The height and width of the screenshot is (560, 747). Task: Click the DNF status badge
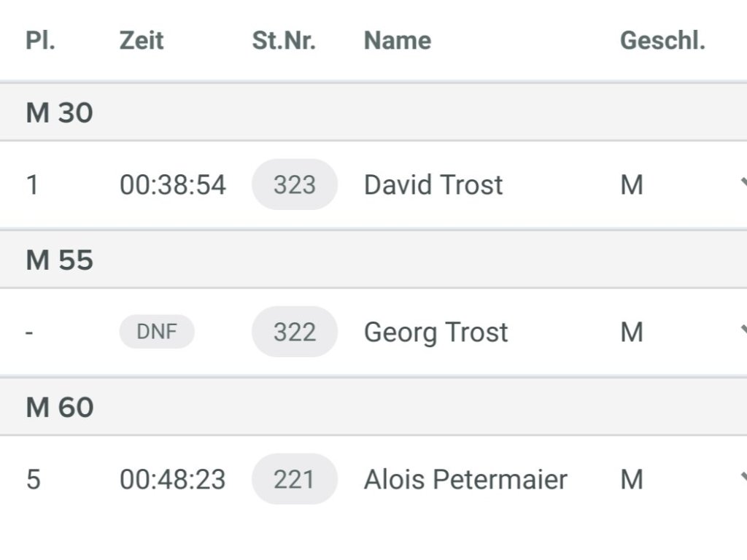(x=157, y=332)
